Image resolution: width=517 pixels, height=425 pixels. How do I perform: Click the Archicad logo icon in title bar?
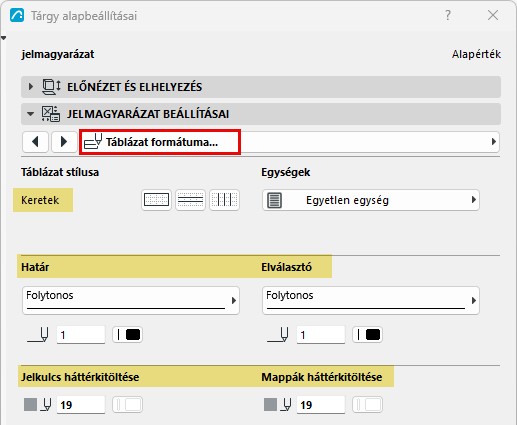(17, 15)
